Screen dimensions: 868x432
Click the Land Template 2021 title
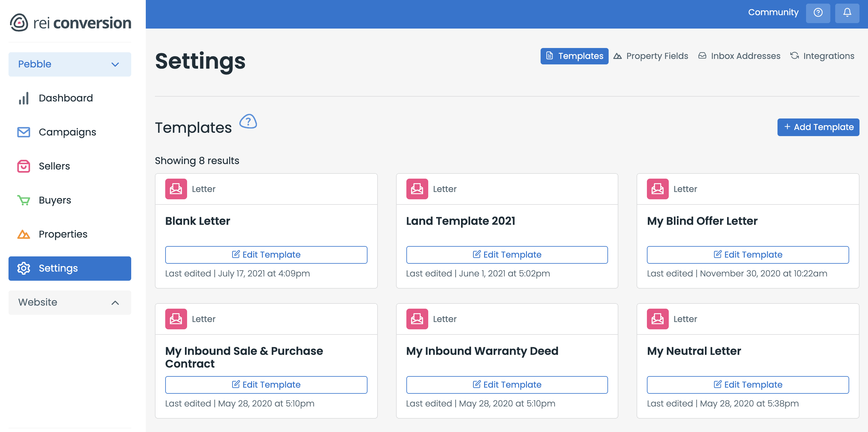461,221
